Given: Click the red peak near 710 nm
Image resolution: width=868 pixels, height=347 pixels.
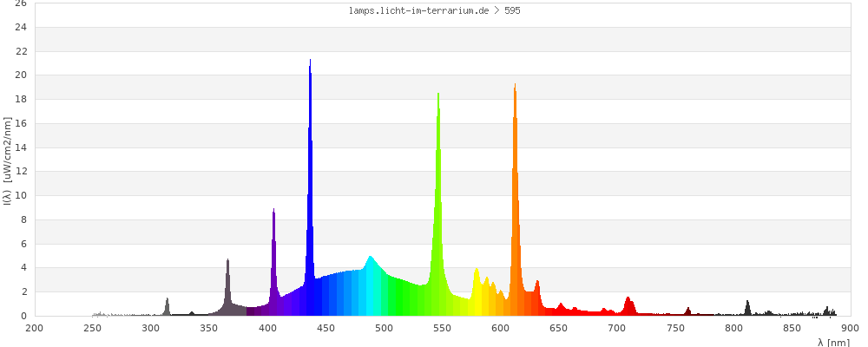Looking at the screenshot, I should click(x=628, y=306).
